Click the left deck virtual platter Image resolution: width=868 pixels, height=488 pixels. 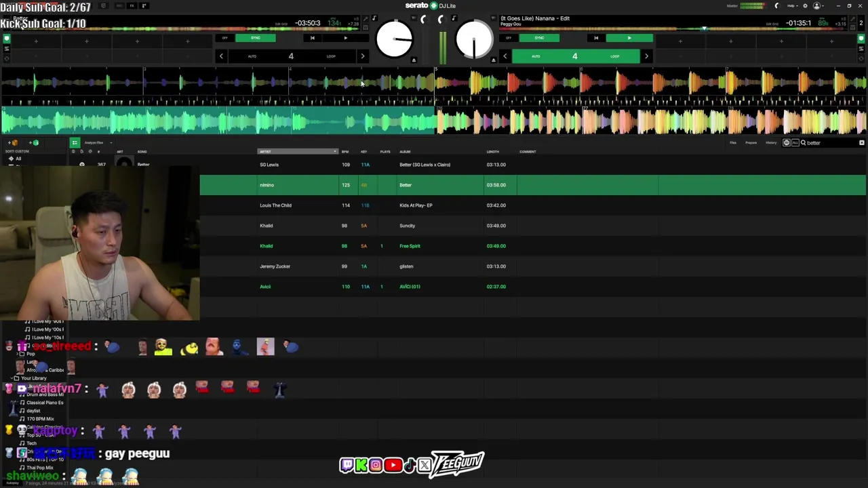[395, 39]
